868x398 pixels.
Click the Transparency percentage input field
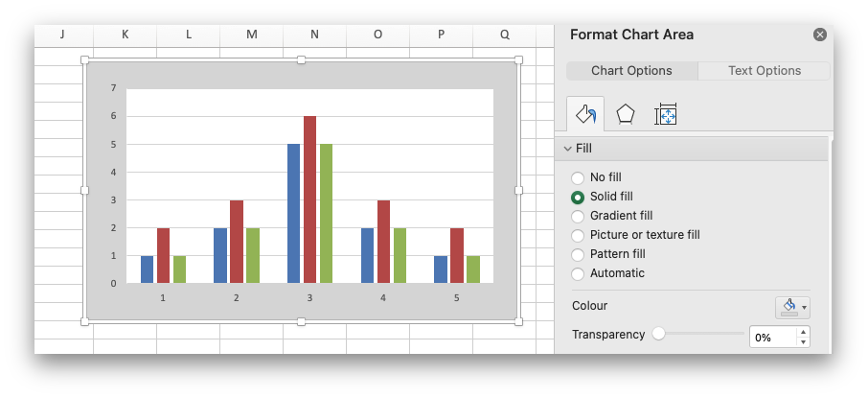tap(771, 338)
